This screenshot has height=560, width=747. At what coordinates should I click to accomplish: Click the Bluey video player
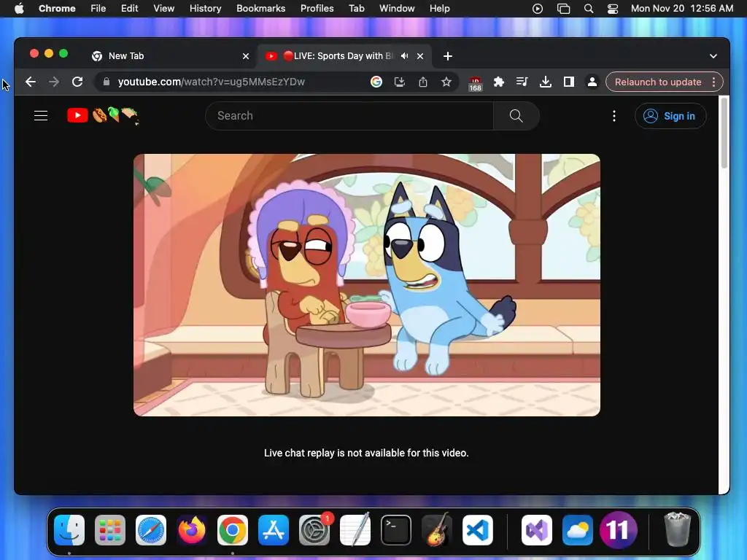[x=367, y=285]
